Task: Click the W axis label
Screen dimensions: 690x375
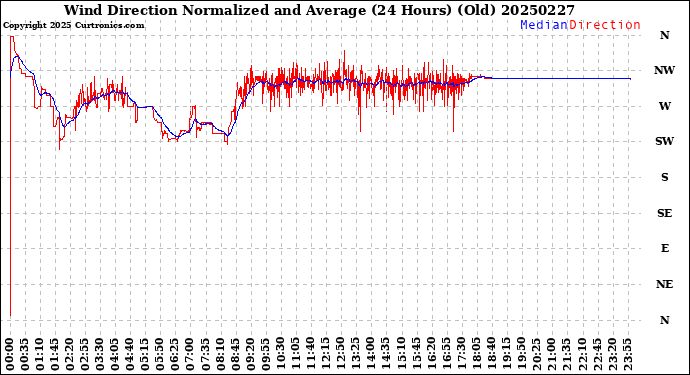Action: (664, 106)
